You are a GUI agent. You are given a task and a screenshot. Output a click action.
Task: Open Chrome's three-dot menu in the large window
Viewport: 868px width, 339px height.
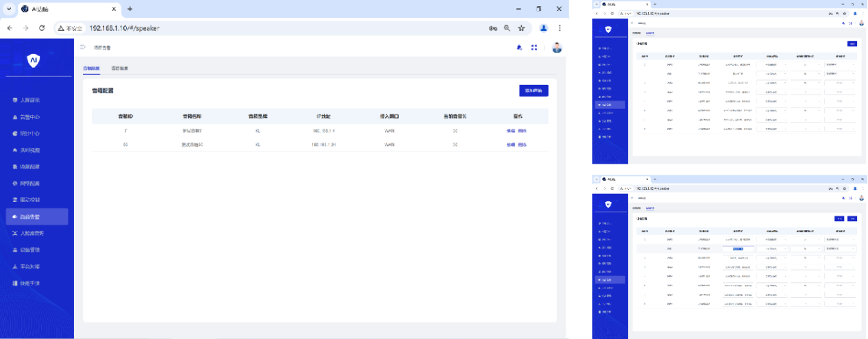[560, 28]
